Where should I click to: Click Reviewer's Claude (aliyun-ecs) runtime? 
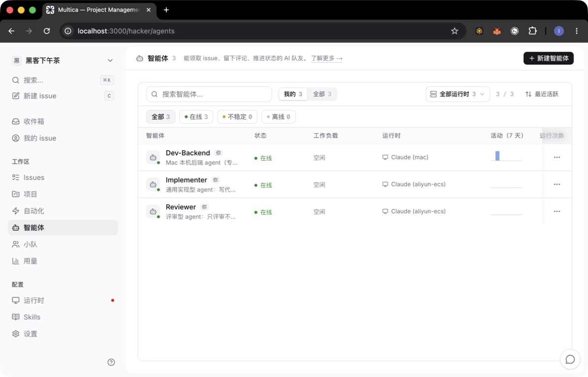pos(414,211)
